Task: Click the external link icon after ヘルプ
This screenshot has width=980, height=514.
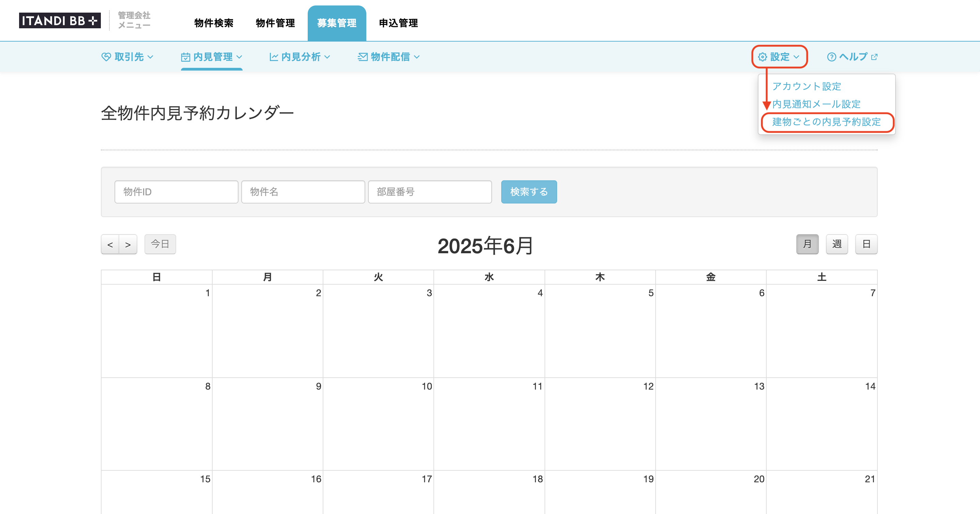Action: [874, 57]
